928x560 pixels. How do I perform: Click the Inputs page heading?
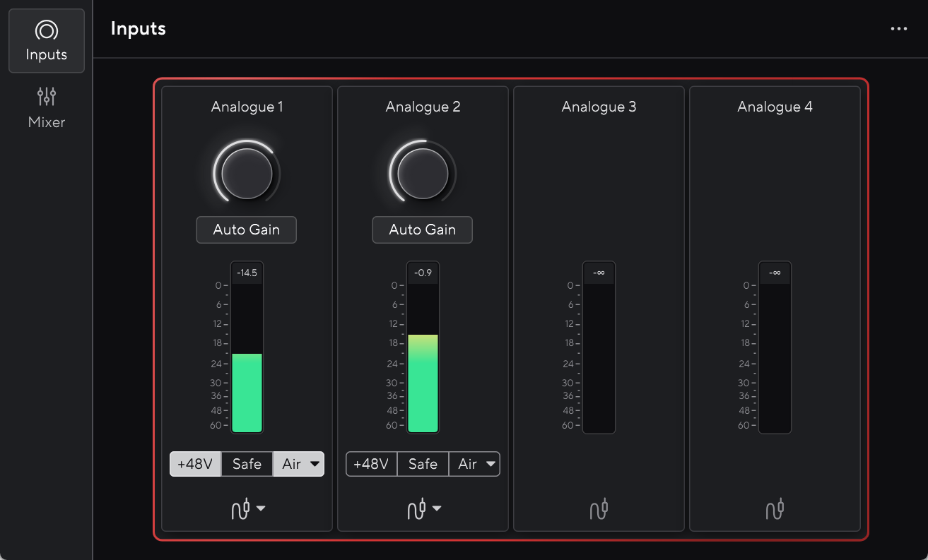click(139, 29)
